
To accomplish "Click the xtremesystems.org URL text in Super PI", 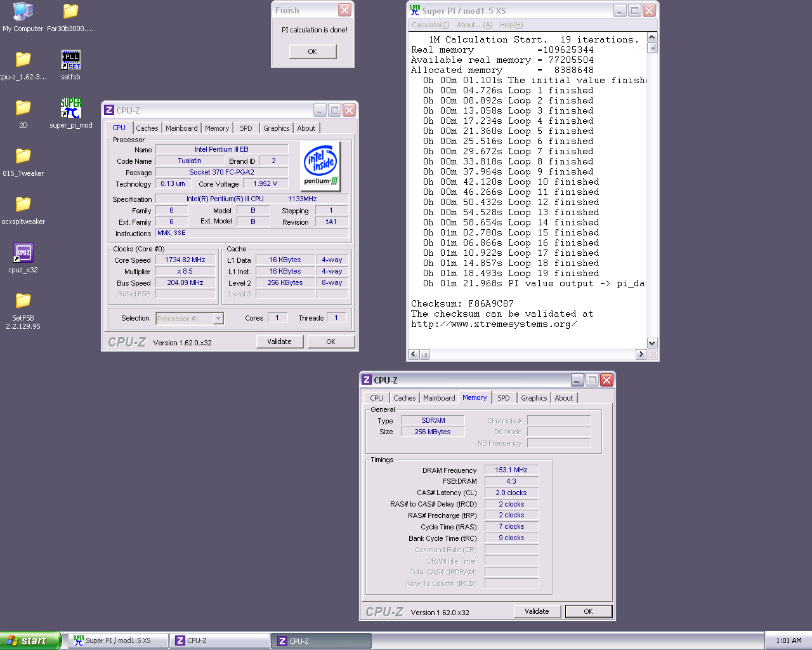I will (x=494, y=324).
